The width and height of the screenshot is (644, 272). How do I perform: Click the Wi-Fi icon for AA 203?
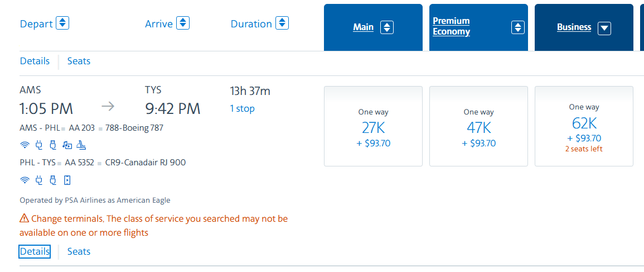coord(25,145)
